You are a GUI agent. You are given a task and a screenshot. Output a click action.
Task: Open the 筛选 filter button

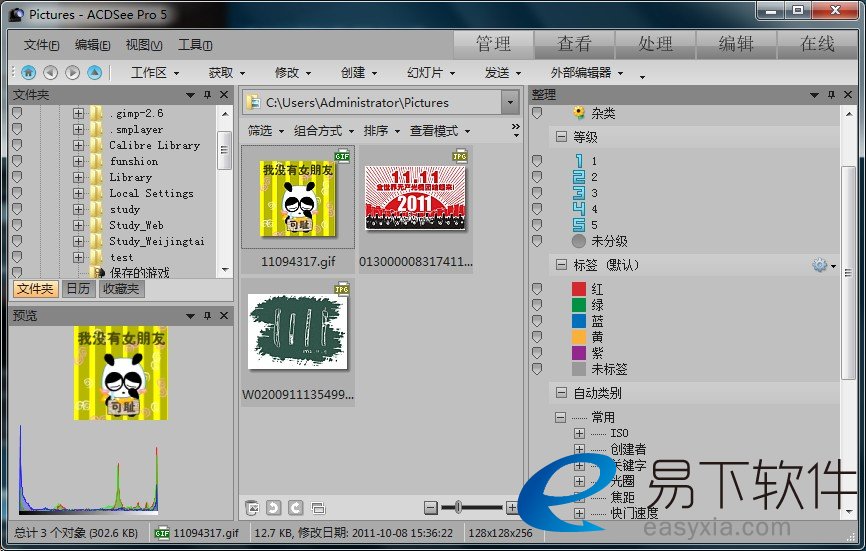tap(265, 131)
